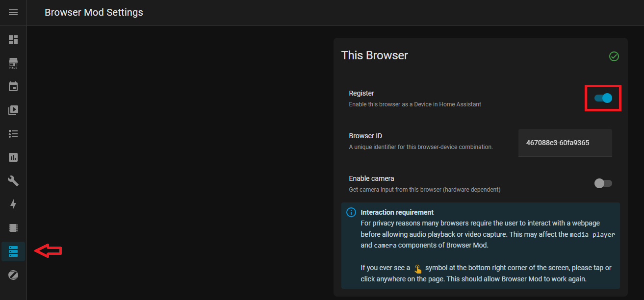Click the Browser Mod Settings title
Screen dimensions: 644x300
94,12
